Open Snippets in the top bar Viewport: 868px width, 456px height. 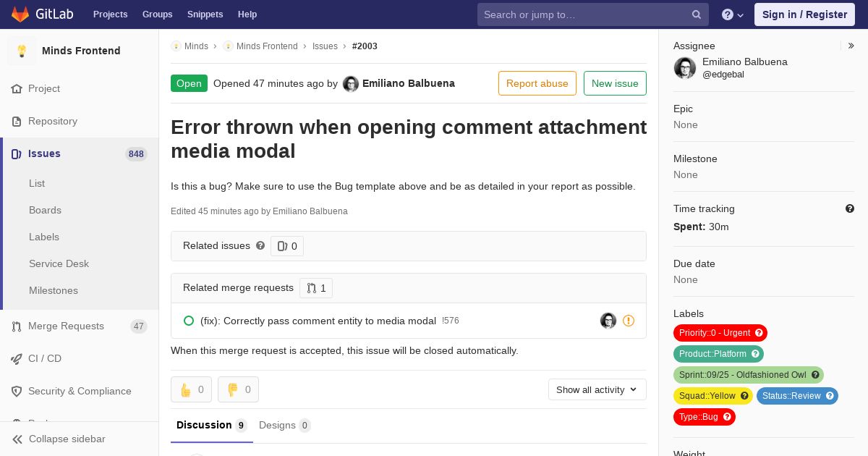point(205,14)
